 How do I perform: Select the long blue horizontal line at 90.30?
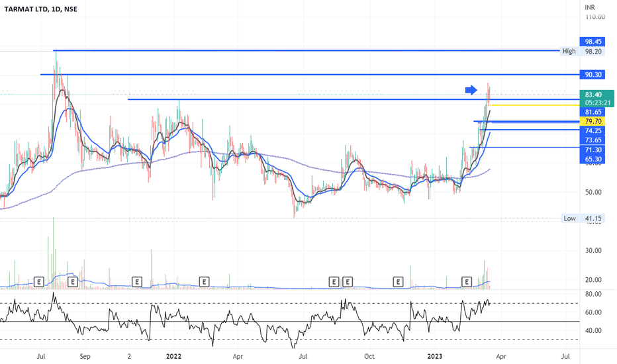[310, 74]
